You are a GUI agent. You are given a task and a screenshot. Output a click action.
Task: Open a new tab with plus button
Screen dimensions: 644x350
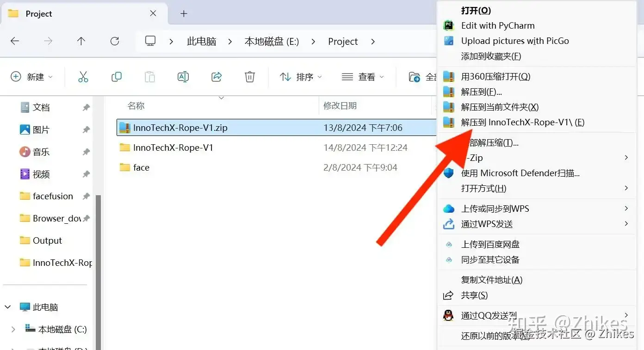click(184, 14)
